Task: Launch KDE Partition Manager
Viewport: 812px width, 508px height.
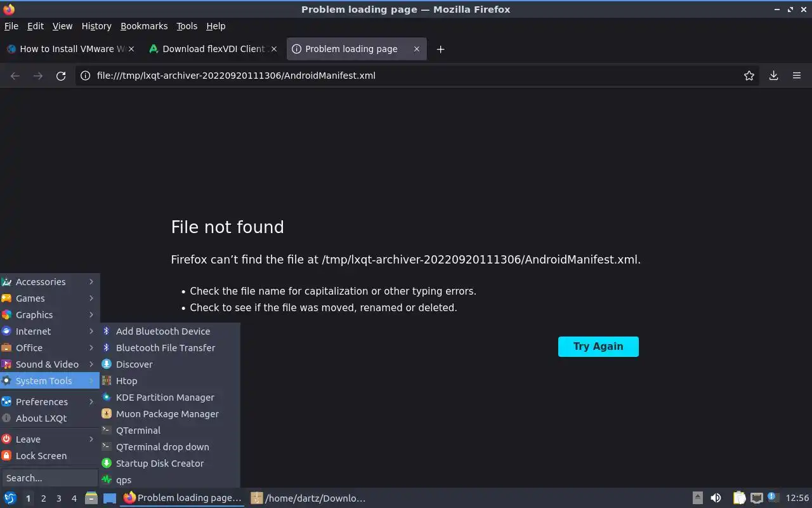Action: 170,398
